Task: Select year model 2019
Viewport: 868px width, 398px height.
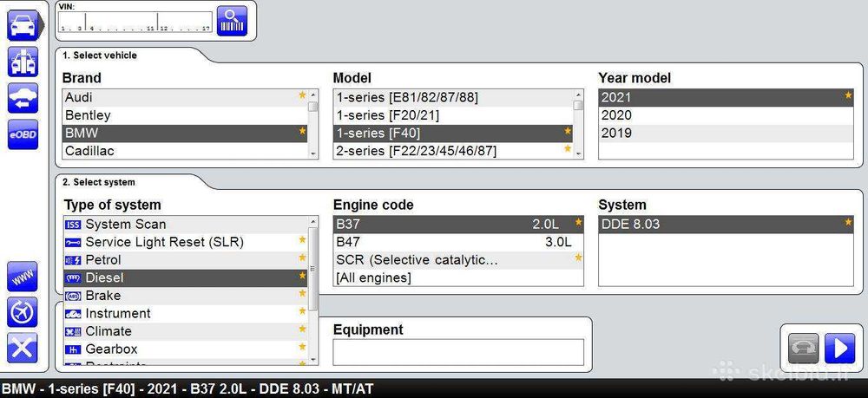Action: pyautogui.click(x=726, y=134)
